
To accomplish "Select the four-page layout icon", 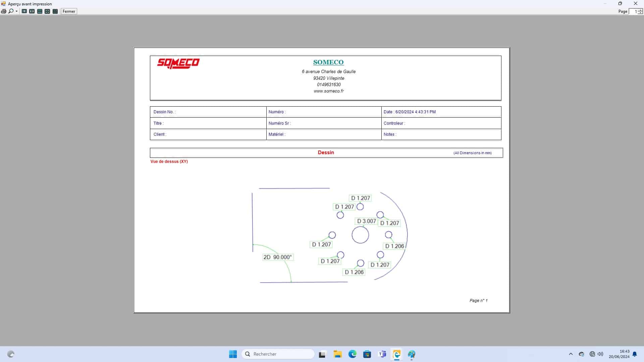I will [x=47, y=11].
